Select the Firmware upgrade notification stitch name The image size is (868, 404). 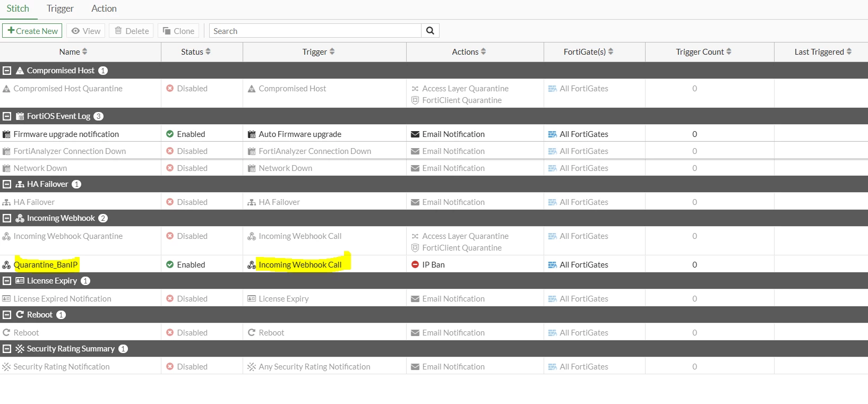66,134
